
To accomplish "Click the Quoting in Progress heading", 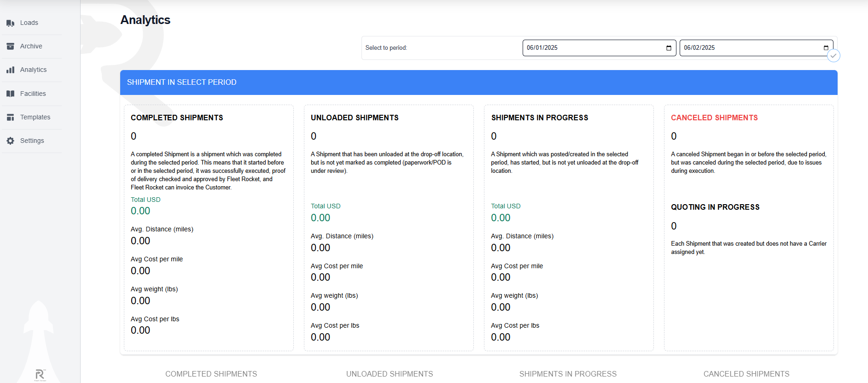I will click(715, 207).
